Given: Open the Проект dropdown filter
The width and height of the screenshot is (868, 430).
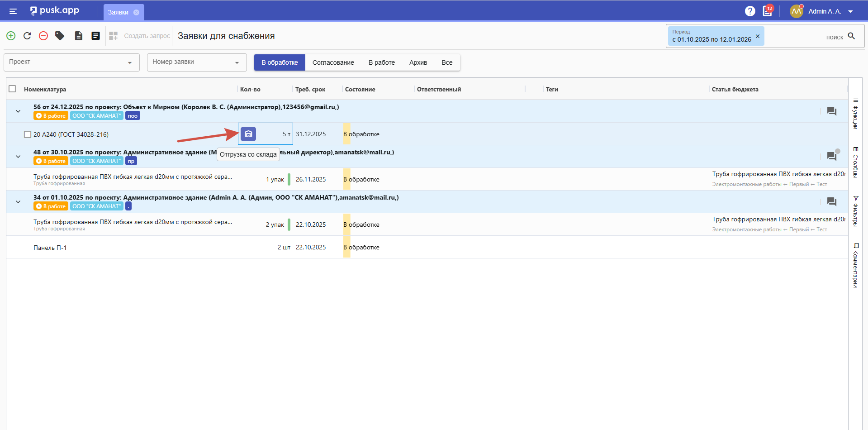Looking at the screenshot, I should tap(71, 62).
